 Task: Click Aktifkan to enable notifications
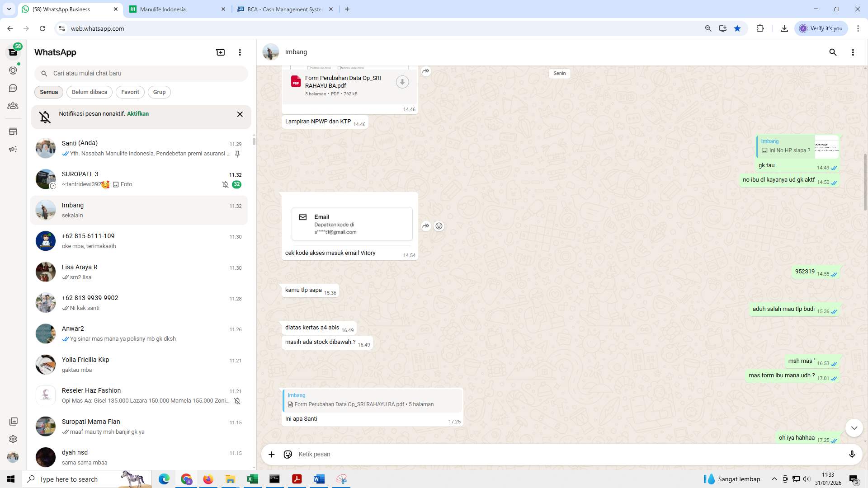pyautogui.click(x=137, y=114)
